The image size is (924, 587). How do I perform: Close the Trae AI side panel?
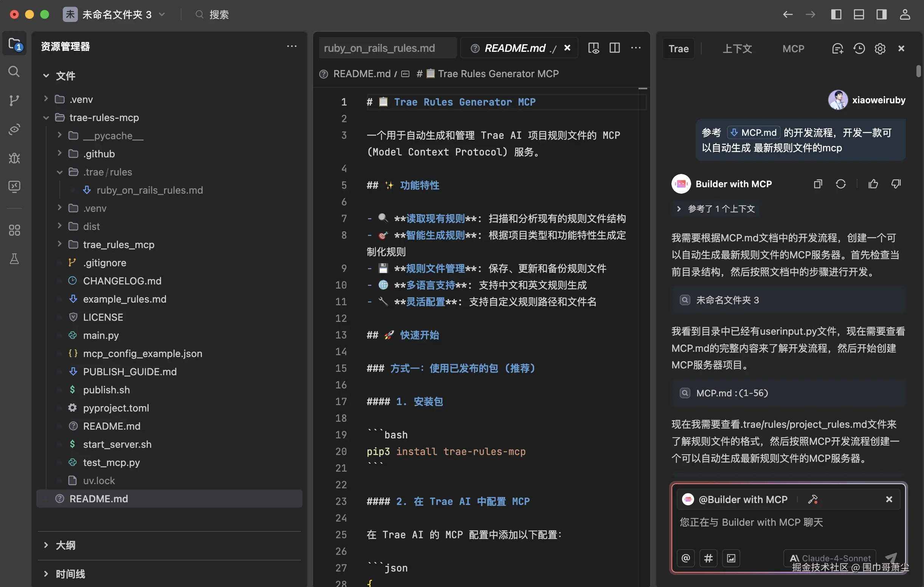click(901, 49)
